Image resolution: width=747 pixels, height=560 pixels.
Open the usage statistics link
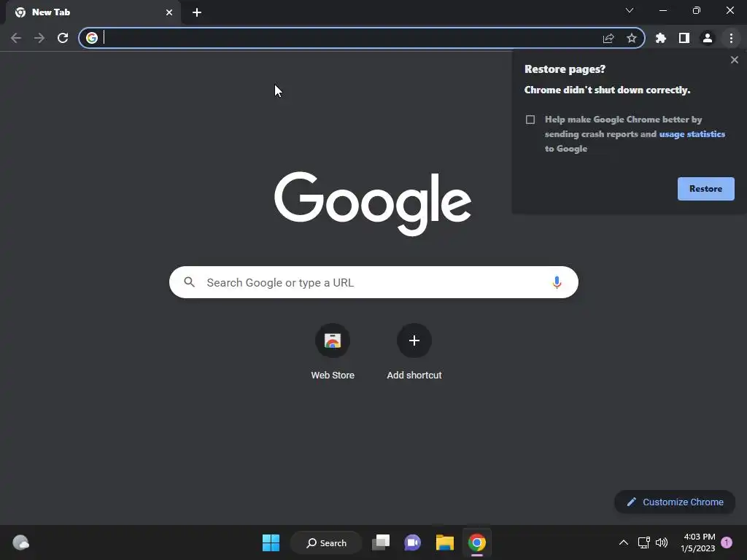click(692, 134)
